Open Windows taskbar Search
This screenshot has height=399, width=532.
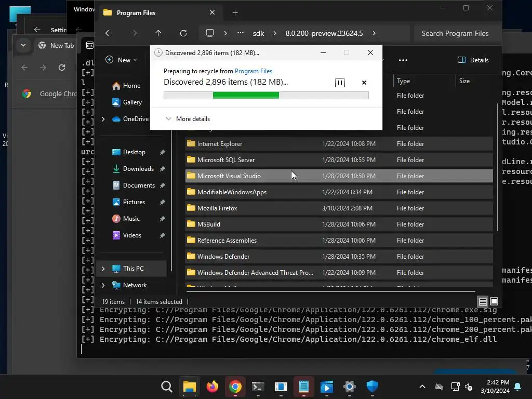coord(167,387)
